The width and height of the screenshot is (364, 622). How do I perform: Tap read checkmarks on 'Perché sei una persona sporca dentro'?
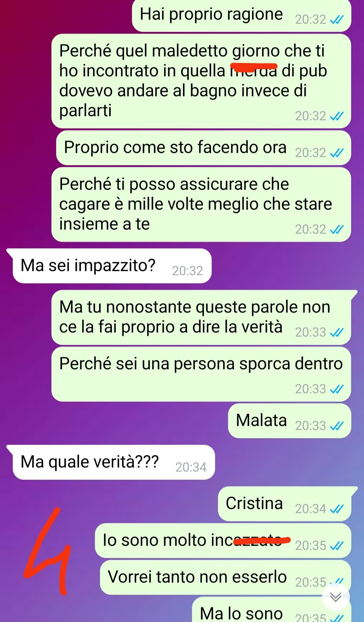click(337, 389)
